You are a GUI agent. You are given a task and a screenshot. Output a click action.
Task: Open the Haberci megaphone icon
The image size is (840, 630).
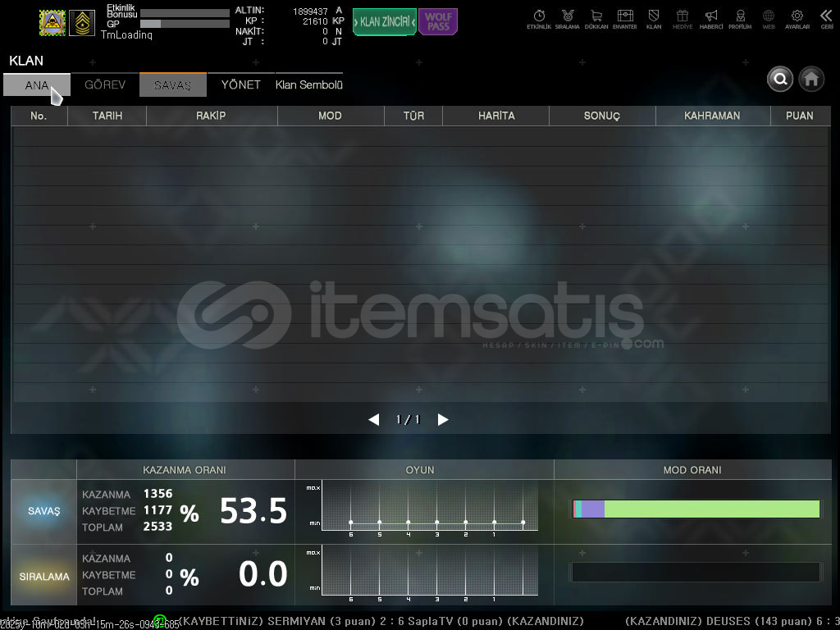pyautogui.click(x=711, y=17)
